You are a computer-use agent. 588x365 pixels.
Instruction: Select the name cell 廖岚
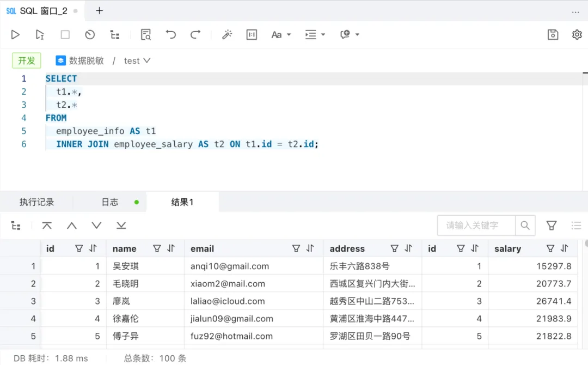click(145, 301)
